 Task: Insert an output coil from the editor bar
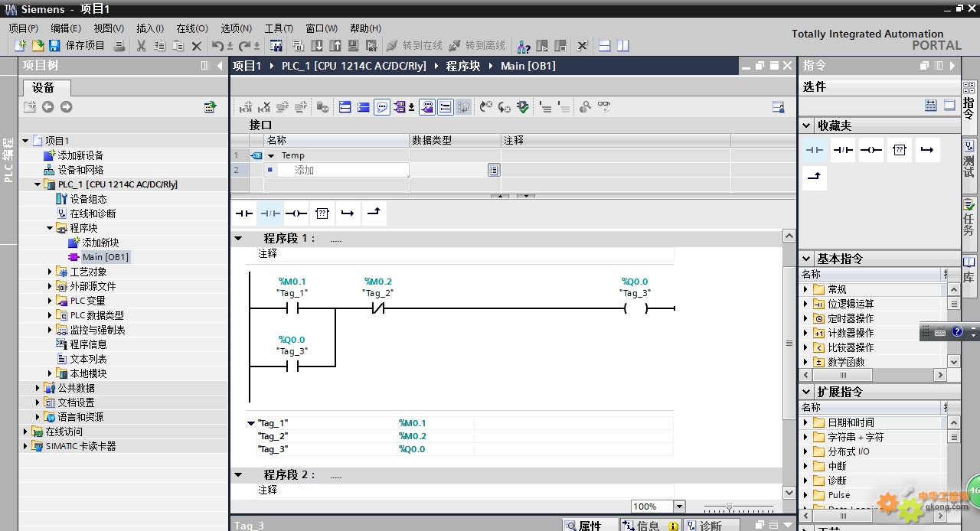[296, 213]
